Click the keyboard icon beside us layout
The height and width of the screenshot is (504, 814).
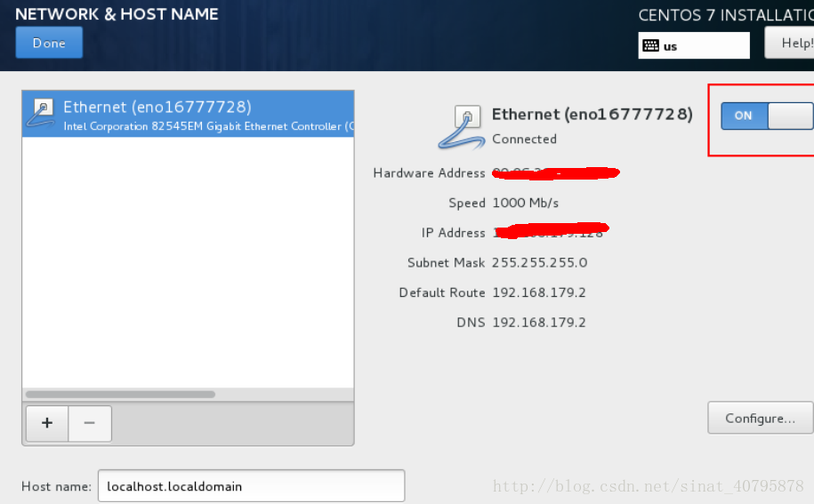[x=650, y=45]
